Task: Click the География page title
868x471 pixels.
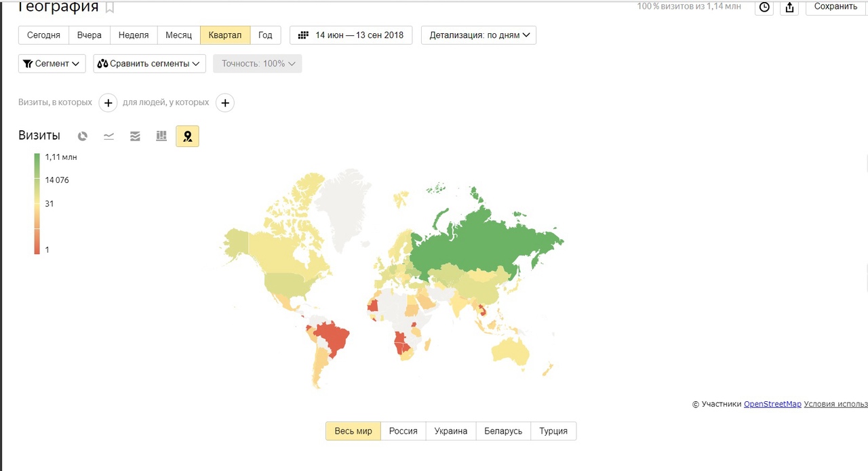Action: (57, 7)
